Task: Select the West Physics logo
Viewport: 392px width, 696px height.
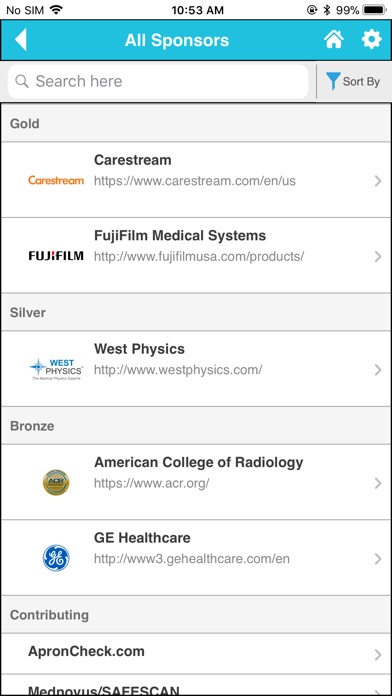Action: click(x=56, y=369)
